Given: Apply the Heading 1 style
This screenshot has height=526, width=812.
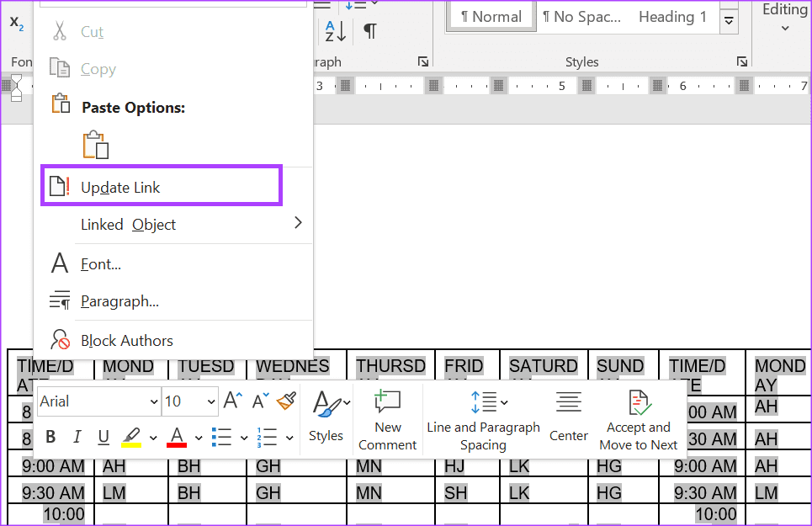Looking at the screenshot, I should point(671,16).
